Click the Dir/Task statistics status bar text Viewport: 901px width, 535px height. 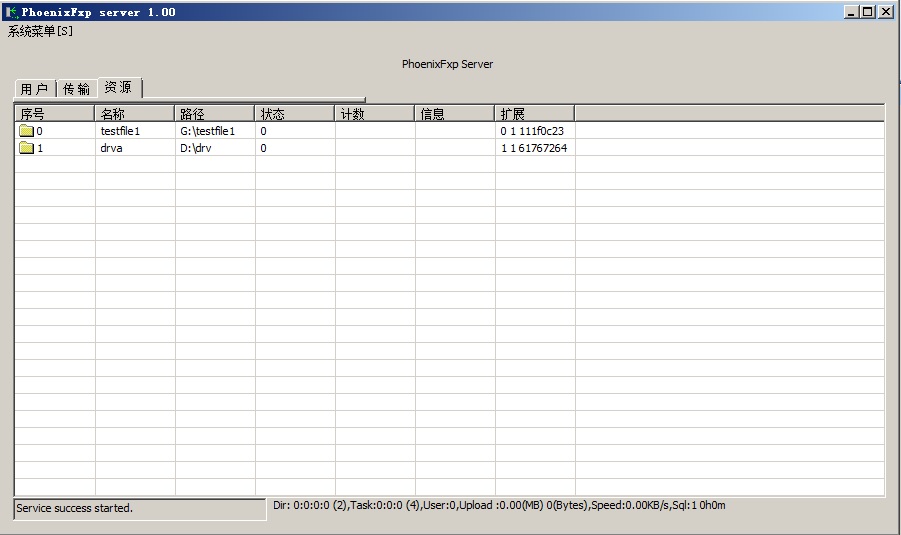tap(499, 505)
